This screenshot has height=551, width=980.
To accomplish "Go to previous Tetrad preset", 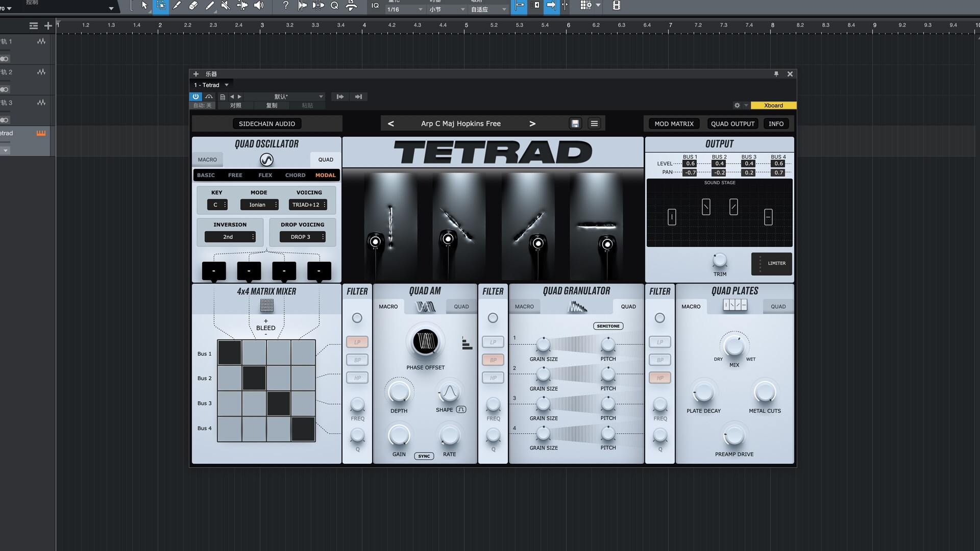I will [x=390, y=123].
